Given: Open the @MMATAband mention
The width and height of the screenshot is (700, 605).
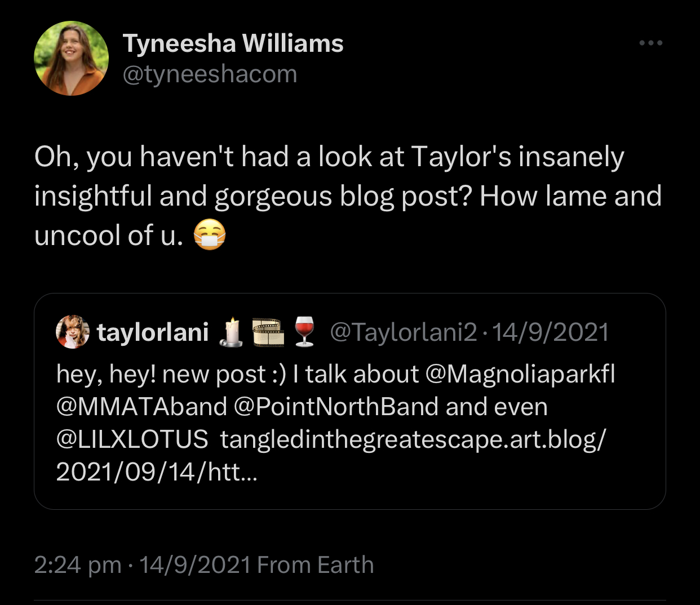Looking at the screenshot, I should (x=141, y=407).
